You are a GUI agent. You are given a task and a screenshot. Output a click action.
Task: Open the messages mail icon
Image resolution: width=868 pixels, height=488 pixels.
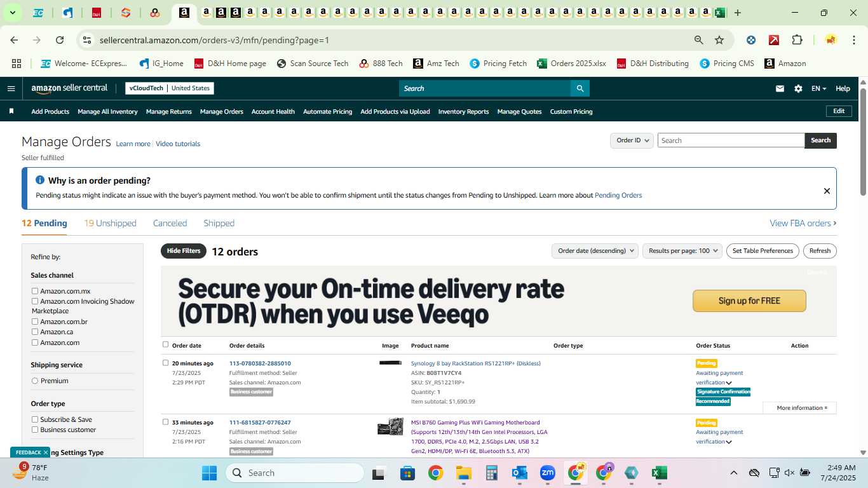click(x=780, y=89)
